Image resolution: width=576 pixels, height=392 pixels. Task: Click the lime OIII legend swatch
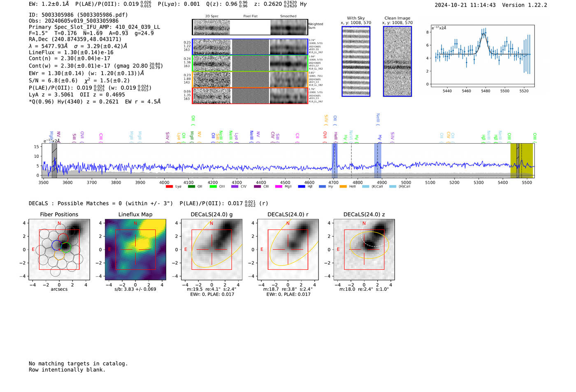(213, 187)
